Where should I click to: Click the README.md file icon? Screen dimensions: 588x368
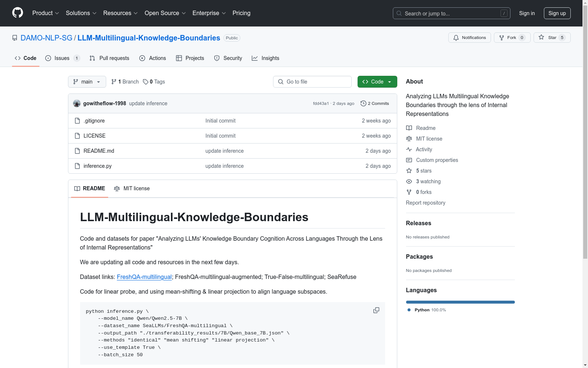(x=77, y=151)
